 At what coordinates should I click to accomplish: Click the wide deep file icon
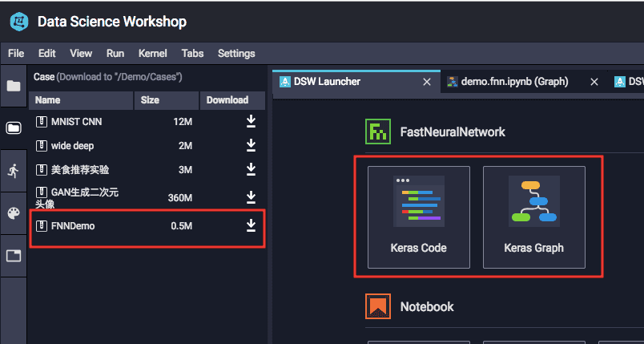coord(41,146)
